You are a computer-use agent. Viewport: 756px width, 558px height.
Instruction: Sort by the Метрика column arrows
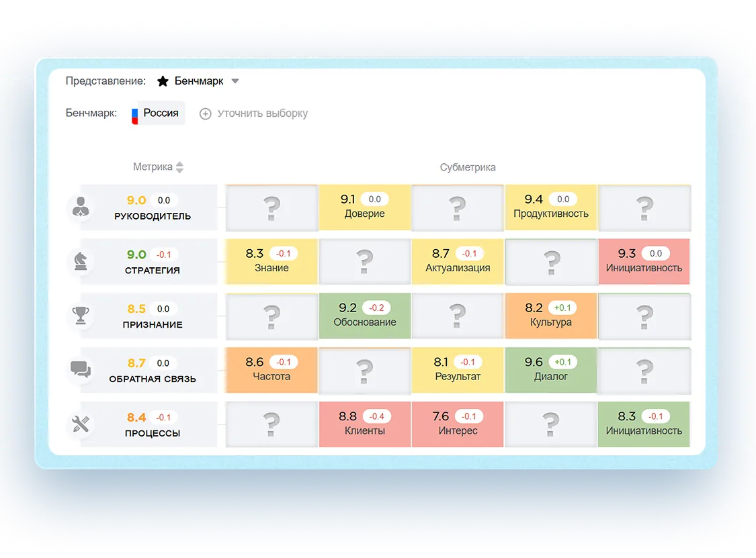(179, 167)
